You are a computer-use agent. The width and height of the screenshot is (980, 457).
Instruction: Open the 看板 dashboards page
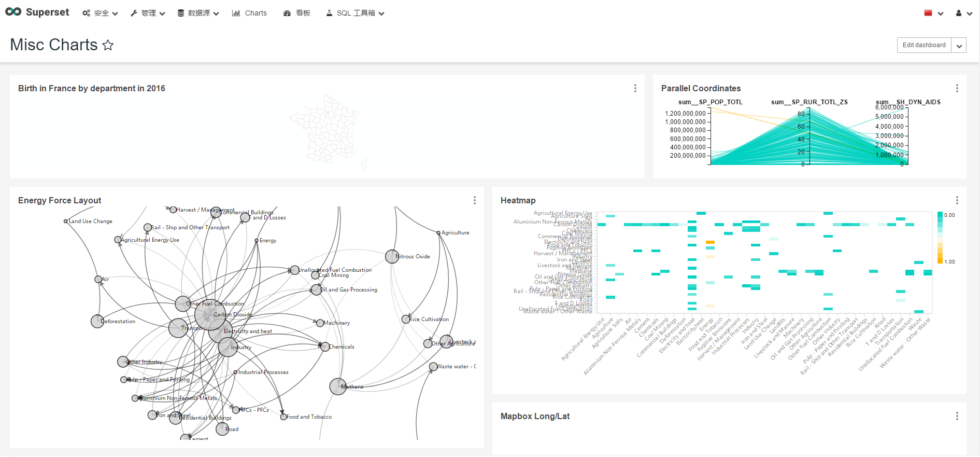point(297,13)
